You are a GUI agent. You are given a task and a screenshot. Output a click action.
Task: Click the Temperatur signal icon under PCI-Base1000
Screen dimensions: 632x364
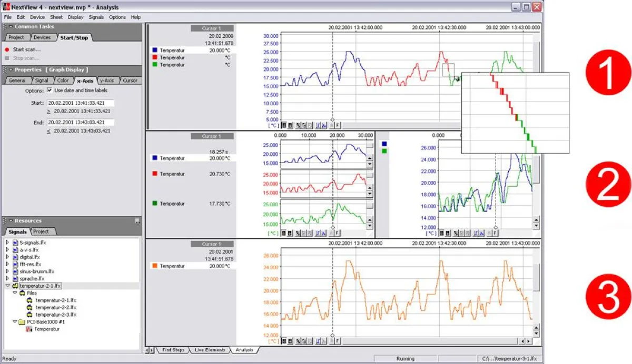click(29, 329)
